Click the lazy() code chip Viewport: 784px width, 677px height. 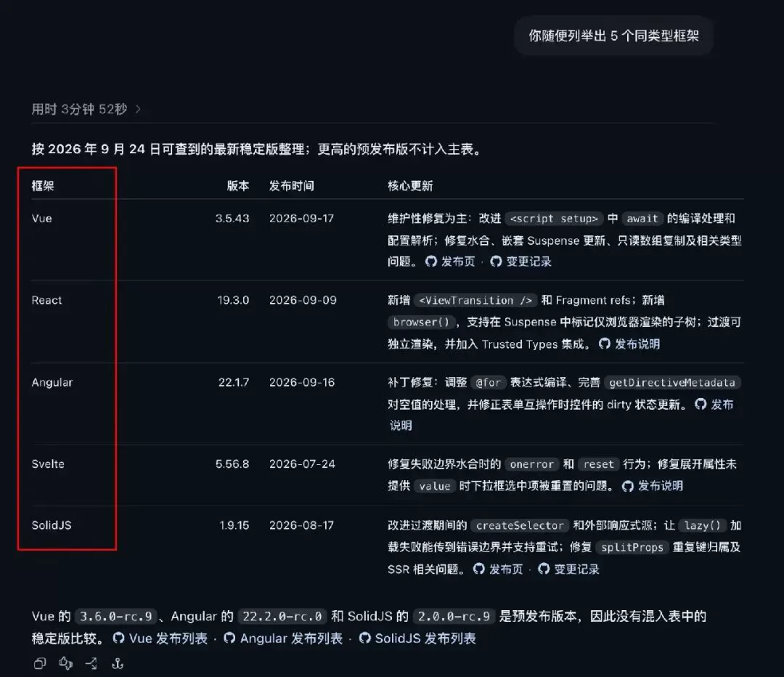703,525
